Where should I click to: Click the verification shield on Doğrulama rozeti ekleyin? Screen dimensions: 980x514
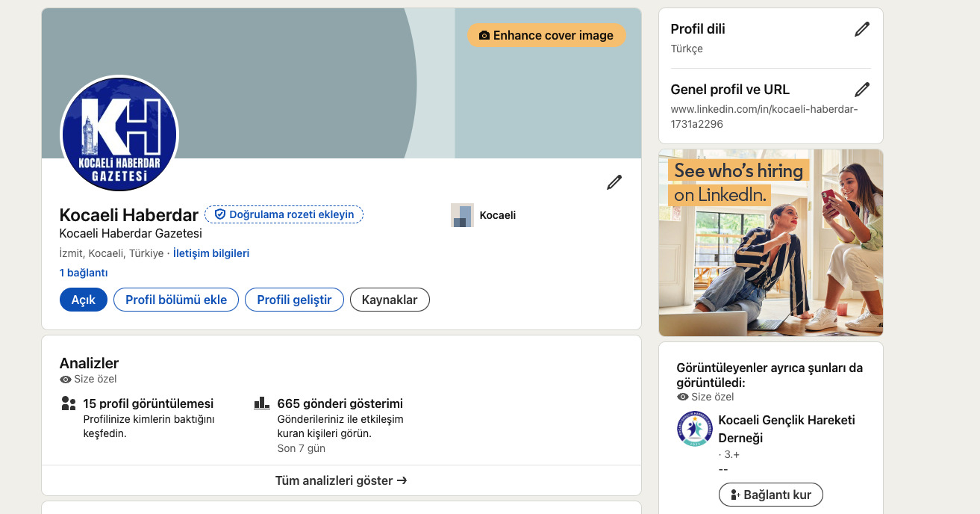[x=219, y=214]
